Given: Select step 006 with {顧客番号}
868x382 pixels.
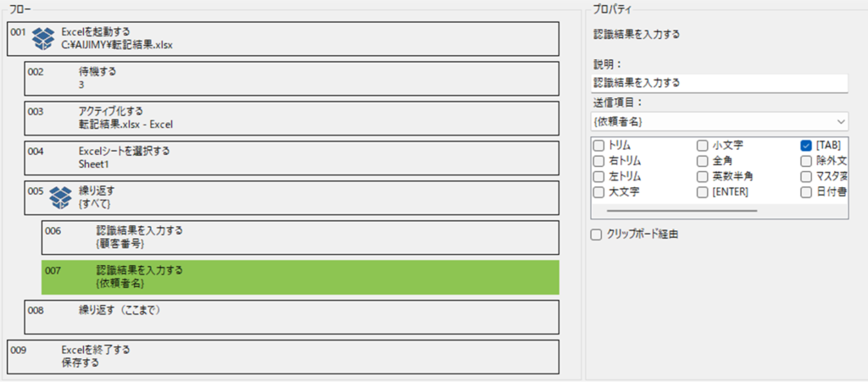Looking at the screenshot, I should pyautogui.click(x=299, y=237).
